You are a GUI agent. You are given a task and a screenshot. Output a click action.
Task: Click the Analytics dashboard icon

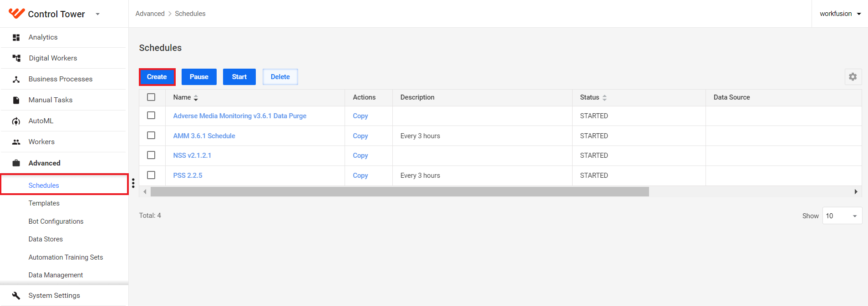tap(16, 37)
